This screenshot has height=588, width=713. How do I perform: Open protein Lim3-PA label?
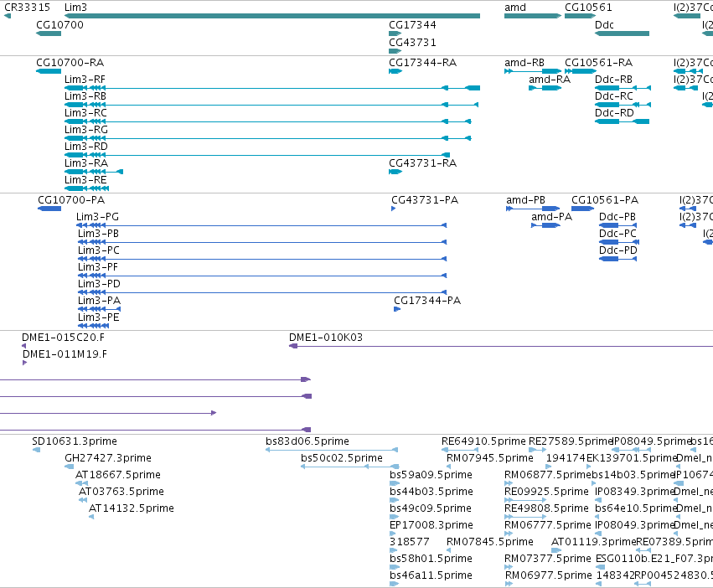tap(99, 301)
